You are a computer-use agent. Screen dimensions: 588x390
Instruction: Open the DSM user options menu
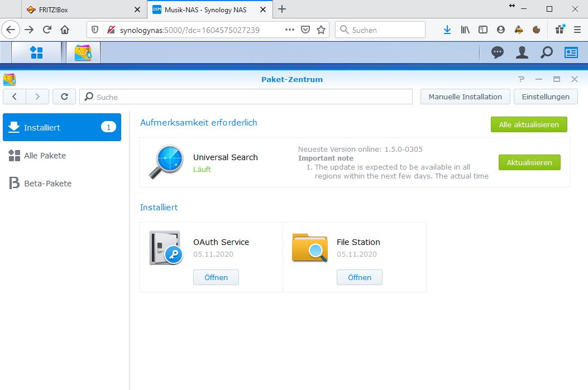tap(522, 52)
